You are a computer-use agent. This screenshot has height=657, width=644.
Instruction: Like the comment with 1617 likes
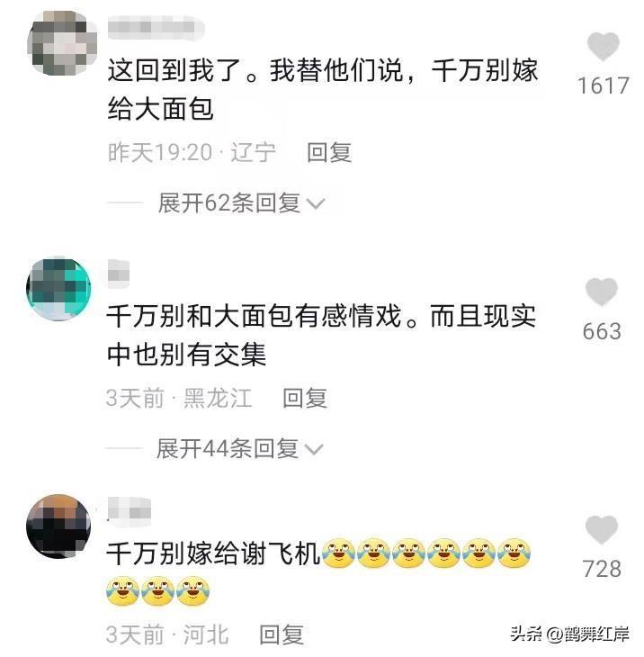(603, 47)
